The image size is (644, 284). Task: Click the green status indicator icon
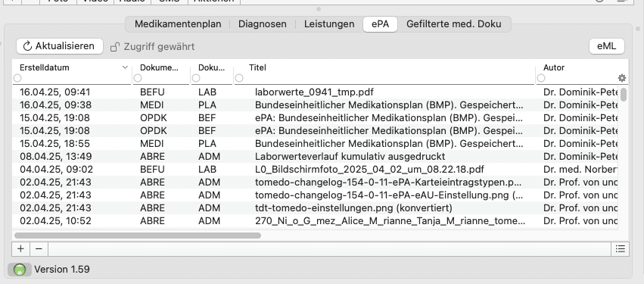click(x=20, y=270)
